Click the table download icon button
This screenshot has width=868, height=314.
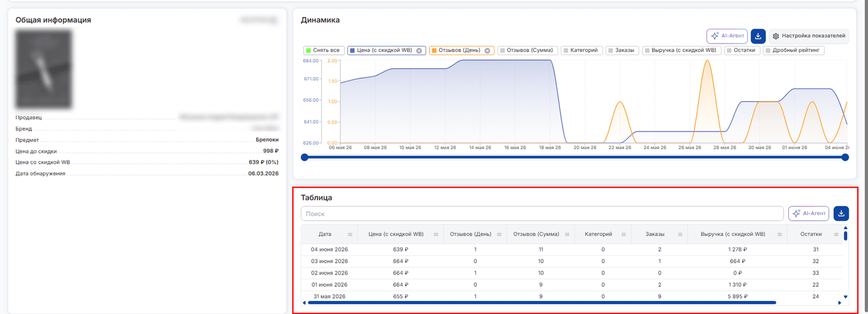point(841,213)
